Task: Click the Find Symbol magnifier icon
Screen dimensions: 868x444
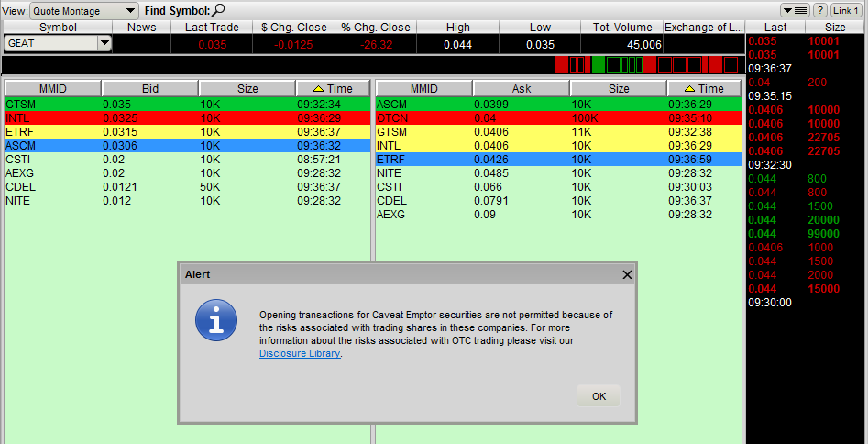Action: click(x=219, y=9)
